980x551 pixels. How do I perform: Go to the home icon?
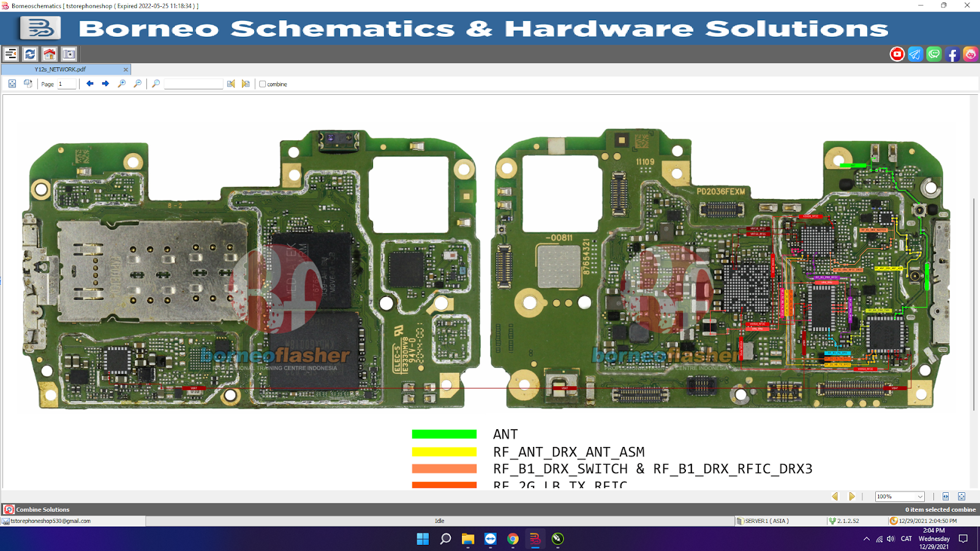[x=50, y=54]
